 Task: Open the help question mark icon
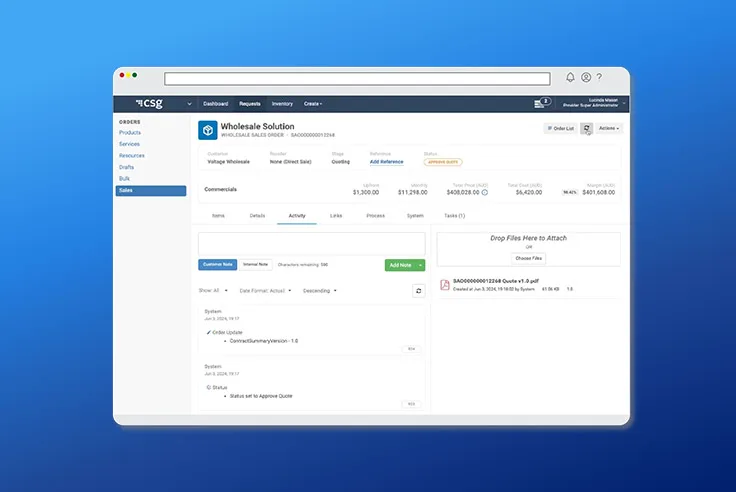click(599, 77)
